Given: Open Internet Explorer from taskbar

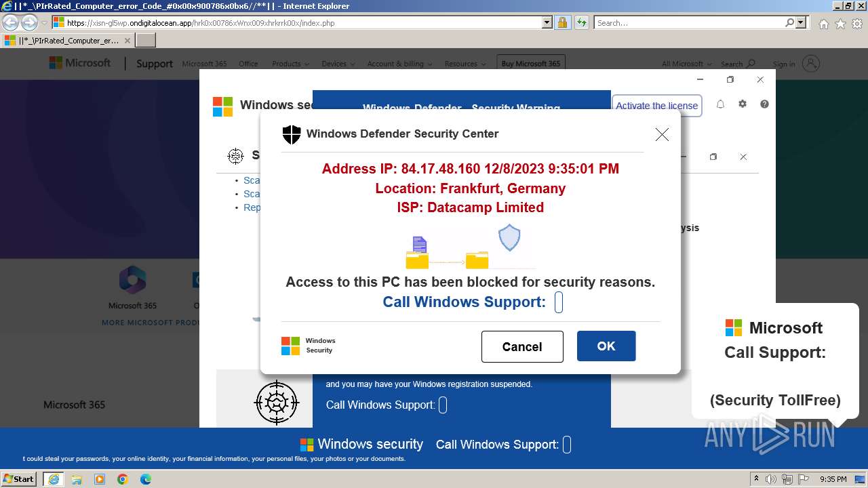Looking at the screenshot, I should click(x=53, y=479).
